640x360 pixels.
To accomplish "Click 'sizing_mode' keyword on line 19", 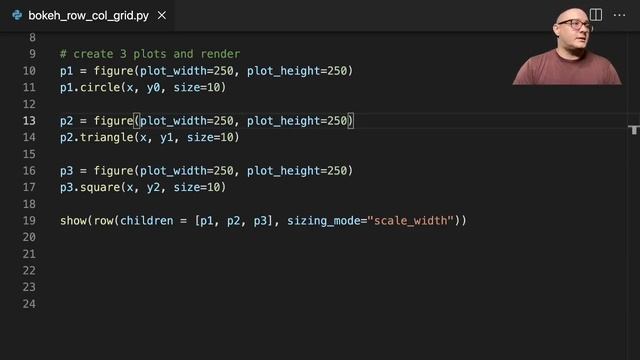I will (x=323, y=221).
